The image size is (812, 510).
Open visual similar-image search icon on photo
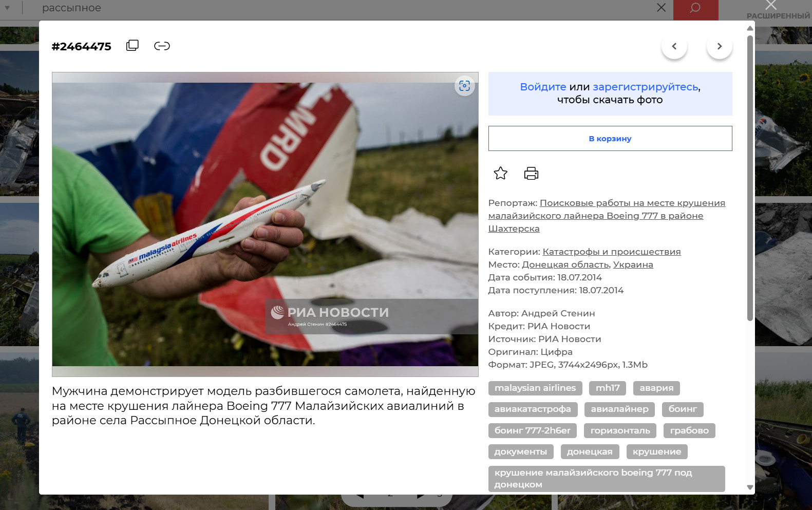465,86
